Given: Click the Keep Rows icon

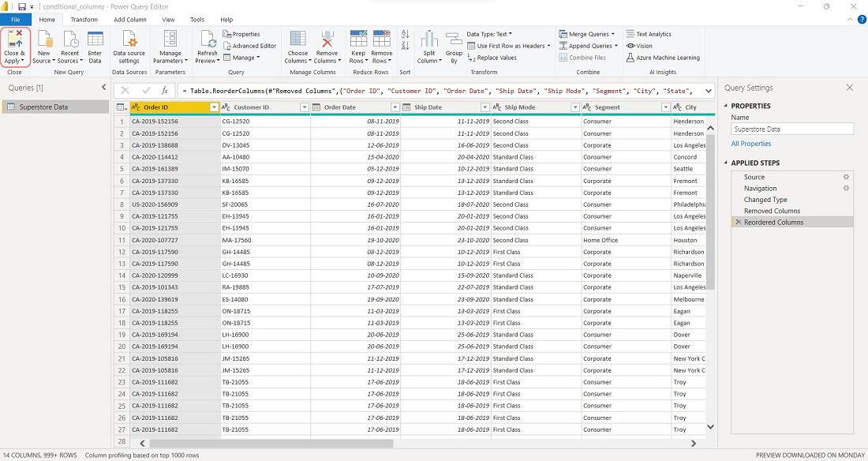Looking at the screenshot, I should 358,39.
